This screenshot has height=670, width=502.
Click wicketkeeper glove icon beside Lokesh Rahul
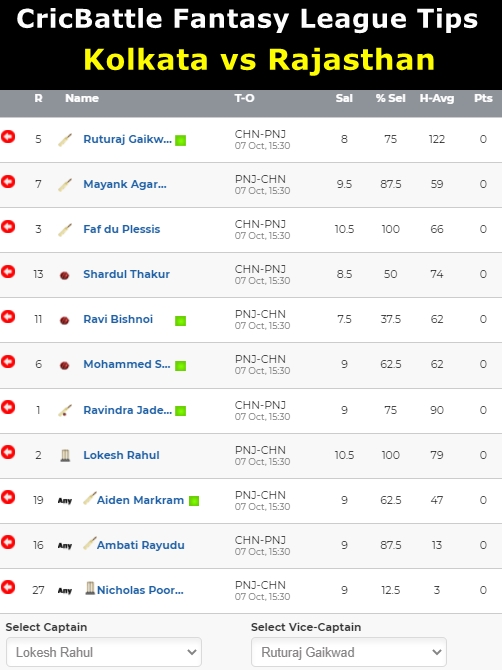65,455
